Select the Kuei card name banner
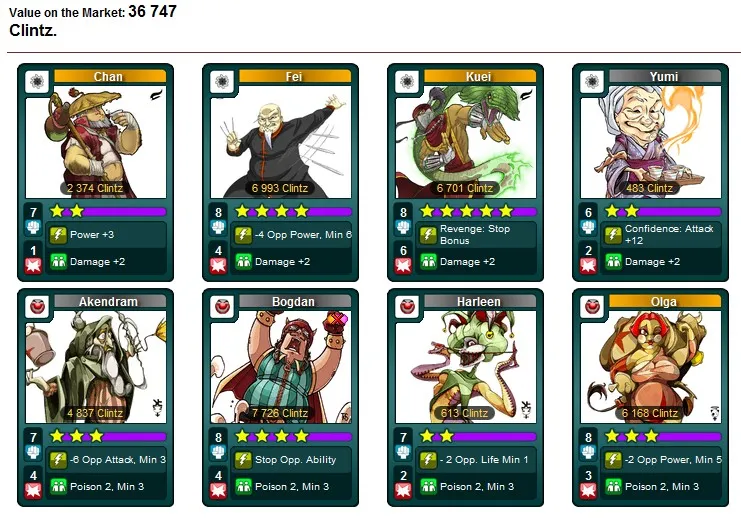 480,76
